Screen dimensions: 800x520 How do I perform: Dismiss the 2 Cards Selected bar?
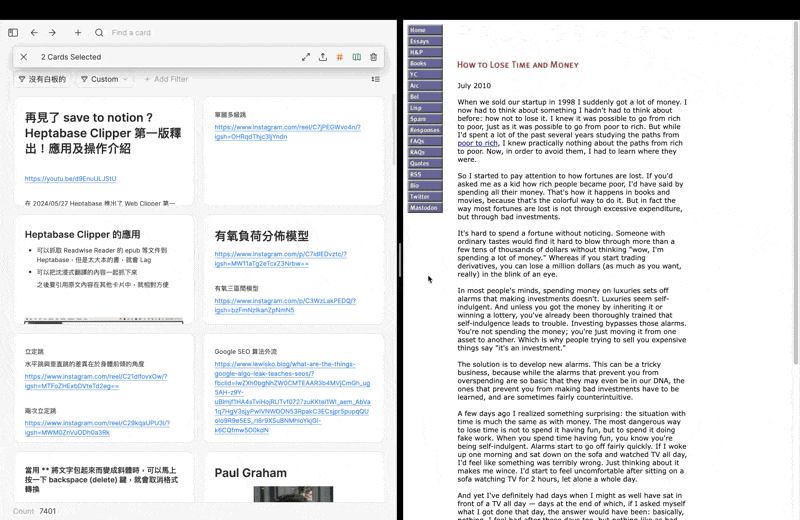[23, 57]
